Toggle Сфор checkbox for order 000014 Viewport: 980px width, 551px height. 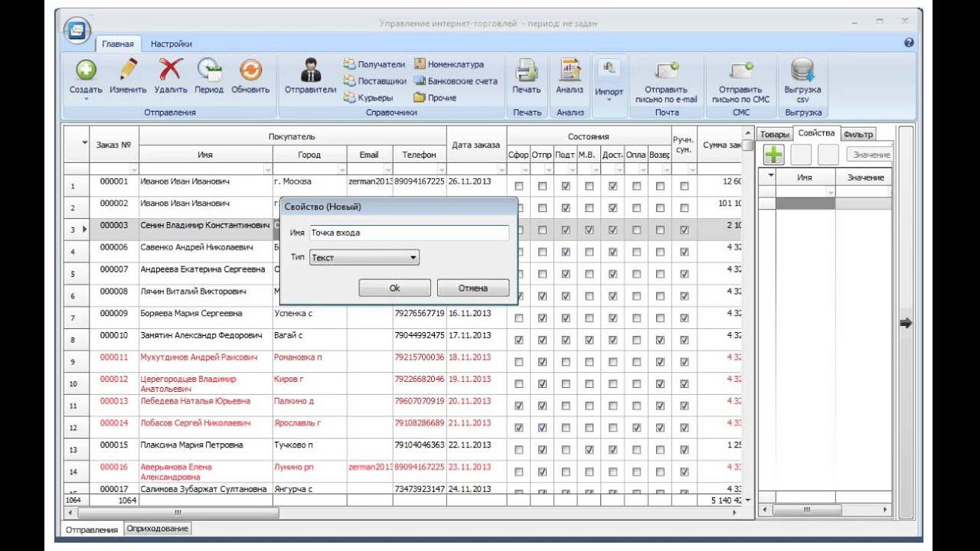[519, 428]
